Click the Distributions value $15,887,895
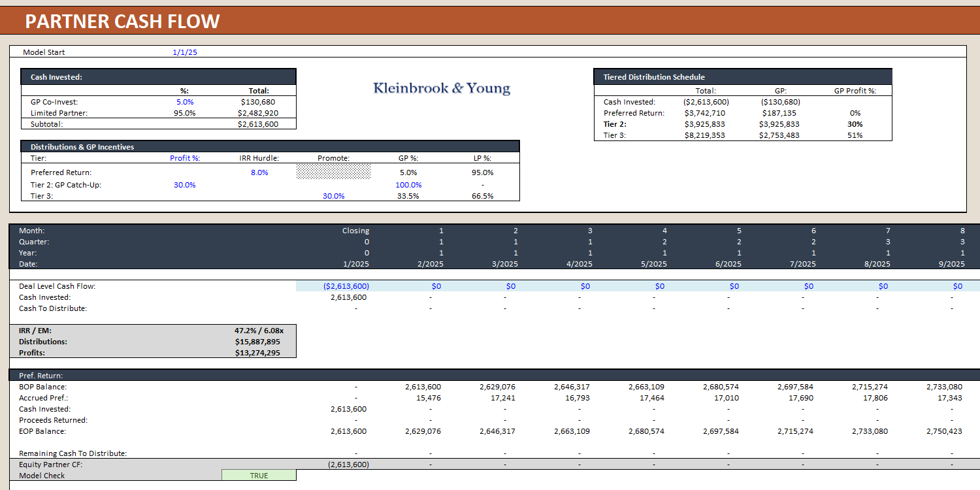 pyautogui.click(x=257, y=342)
